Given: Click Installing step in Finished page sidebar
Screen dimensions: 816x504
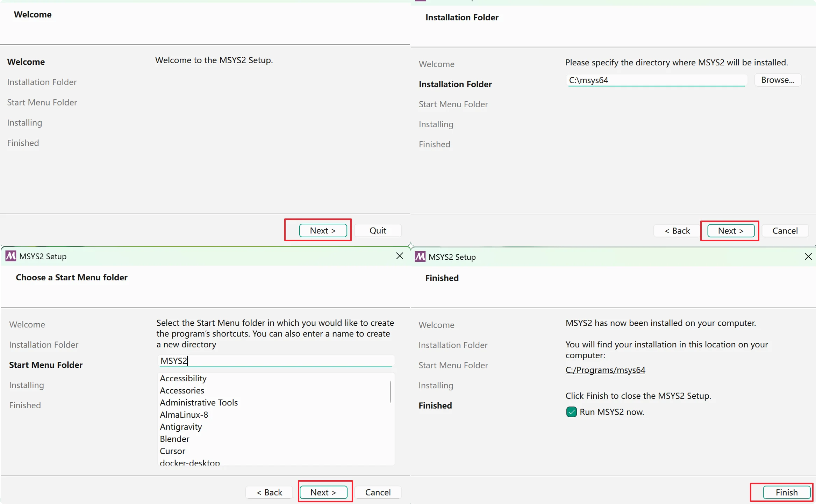Looking at the screenshot, I should click(x=436, y=386).
